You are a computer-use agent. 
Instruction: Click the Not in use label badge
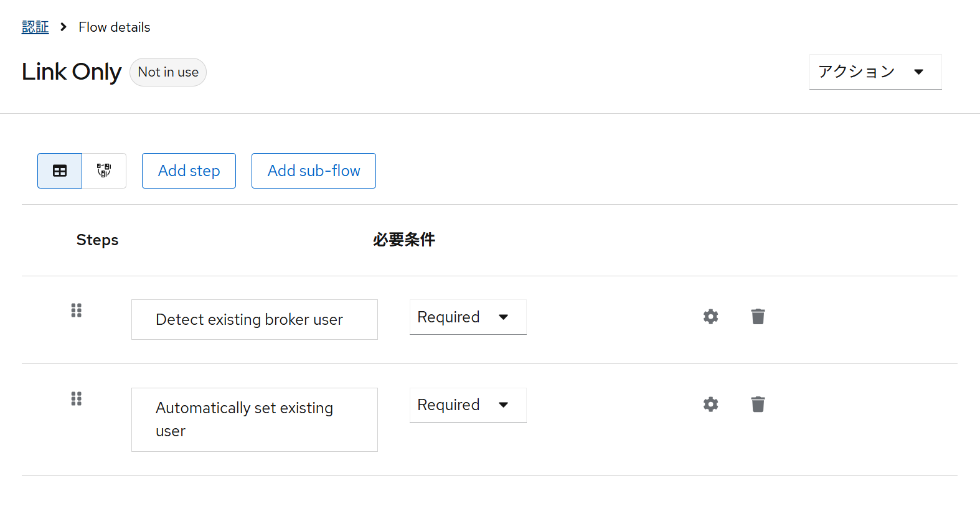[x=168, y=72]
